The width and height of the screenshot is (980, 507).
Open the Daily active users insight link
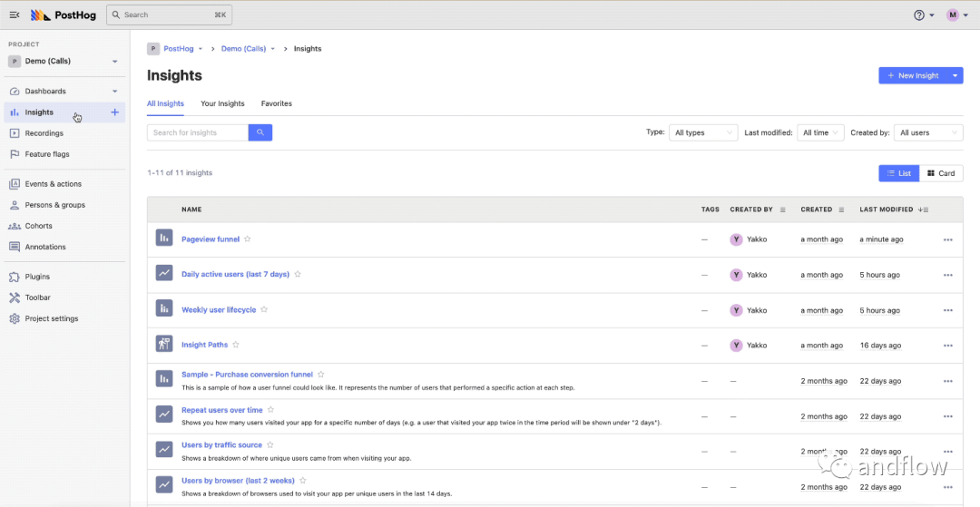pos(235,274)
